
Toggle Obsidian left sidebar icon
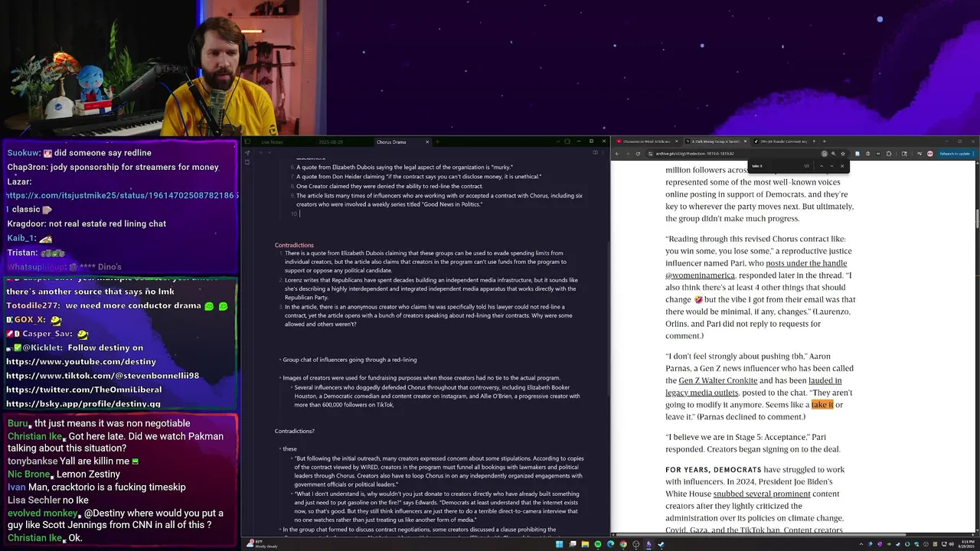click(x=247, y=142)
